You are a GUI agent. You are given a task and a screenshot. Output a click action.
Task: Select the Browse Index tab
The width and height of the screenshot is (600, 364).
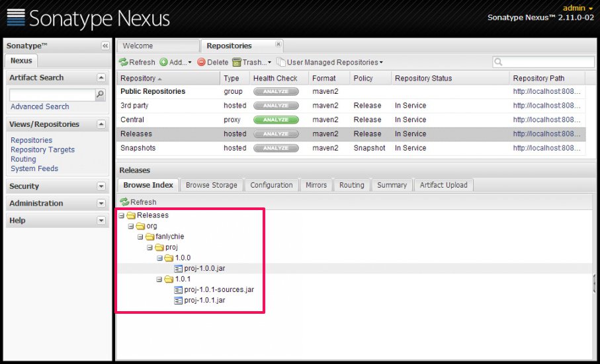click(x=148, y=185)
